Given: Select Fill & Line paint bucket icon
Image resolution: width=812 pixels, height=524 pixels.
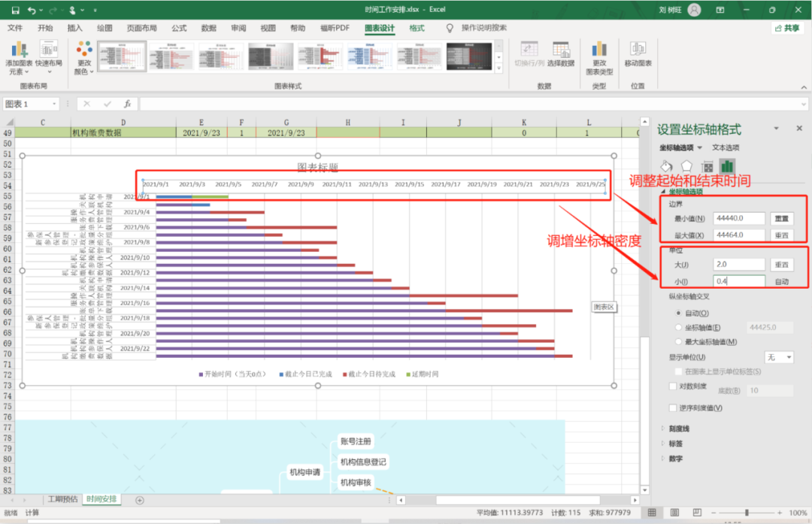Looking at the screenshot, I should coord(666,166).
